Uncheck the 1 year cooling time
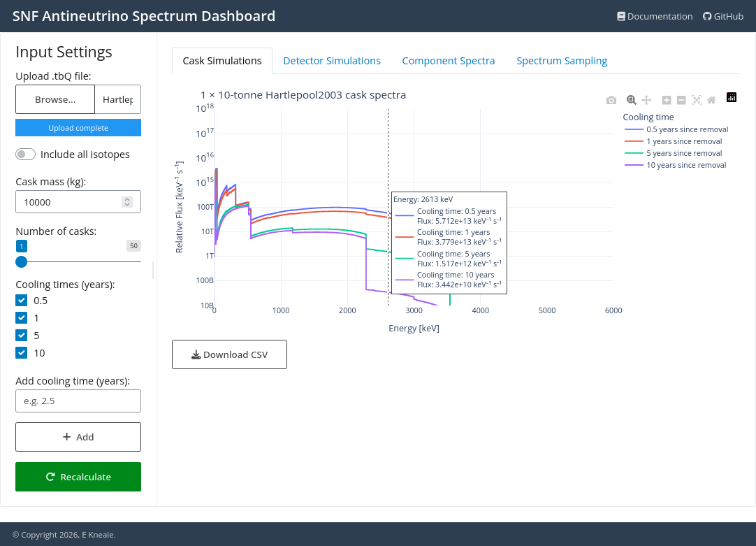756x546 pixels. pyautogui.click(x=21, y=318)
